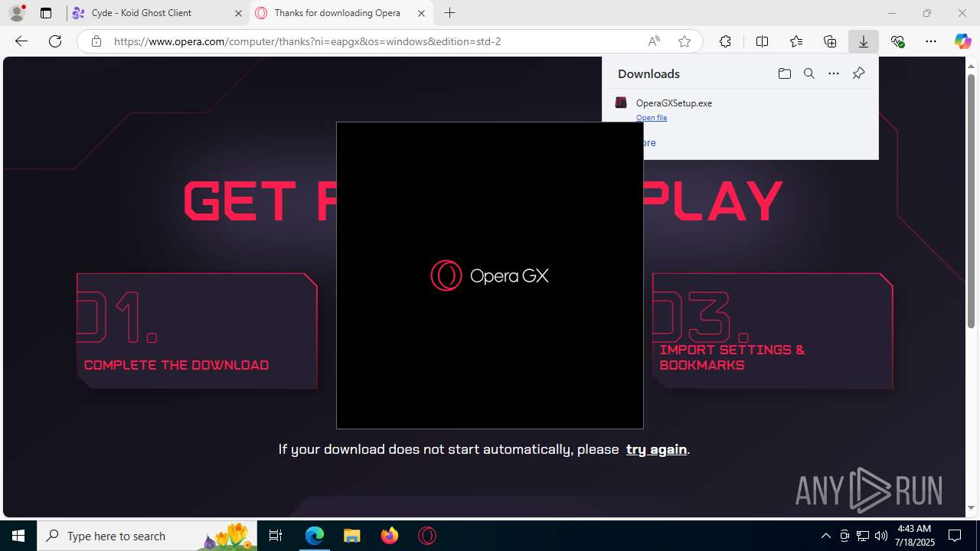Viewport: 980px width, 551px height.
Task: Open network status tray icon
Action: click(x=863, y=536)
